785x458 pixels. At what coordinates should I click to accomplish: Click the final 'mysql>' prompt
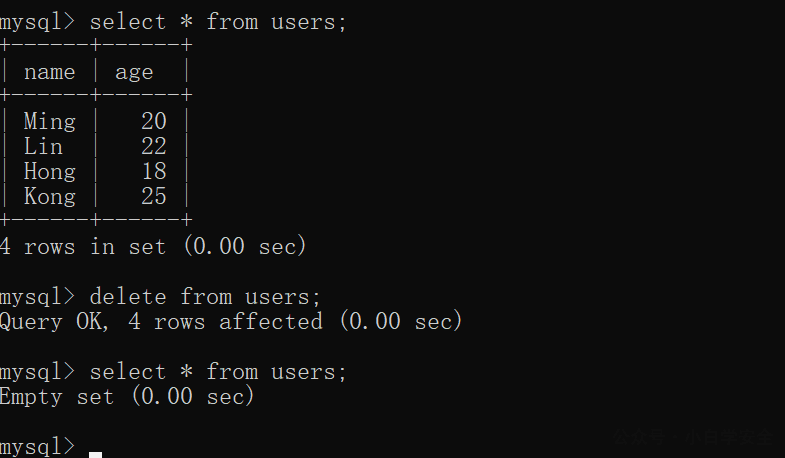pos(37,447)
